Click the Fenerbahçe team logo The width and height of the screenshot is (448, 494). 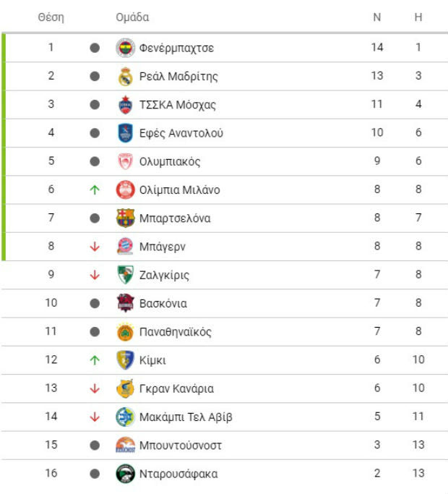[125, 48]
